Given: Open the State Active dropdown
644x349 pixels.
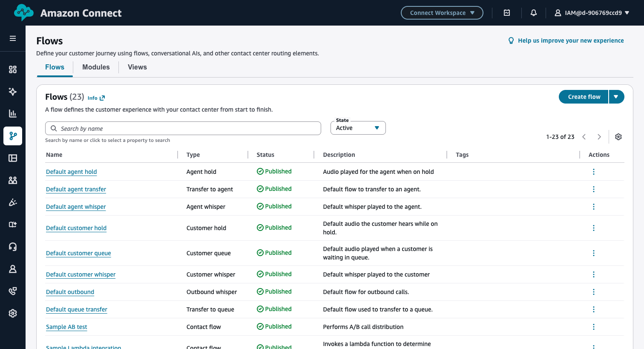Looking at the screenshot, I should coord(358,128).
